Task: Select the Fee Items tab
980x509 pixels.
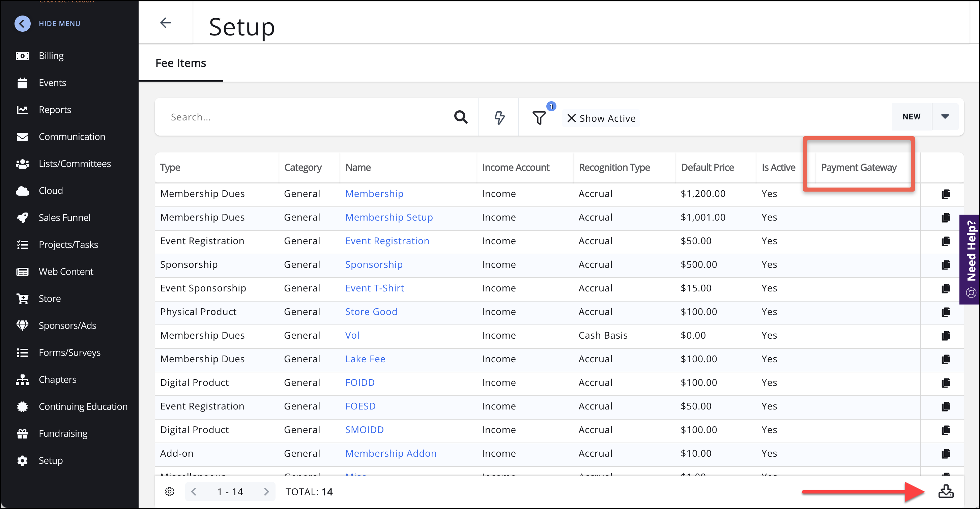Action: pos(181,63)
